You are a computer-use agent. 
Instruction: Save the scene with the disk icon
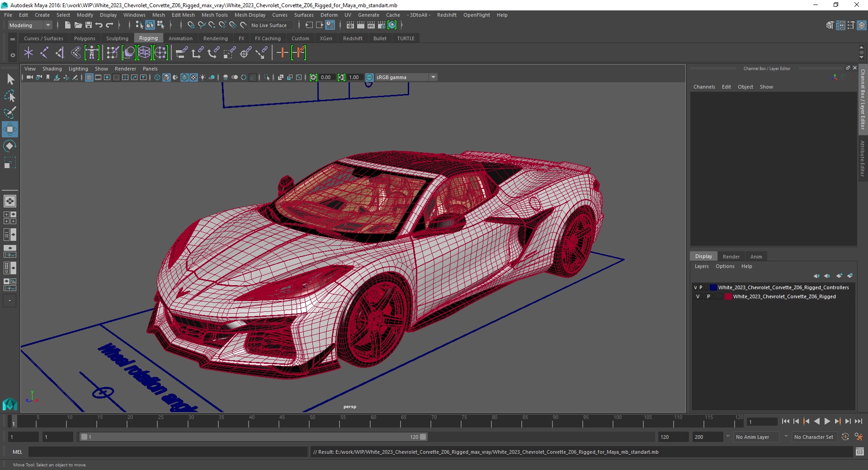89,25
